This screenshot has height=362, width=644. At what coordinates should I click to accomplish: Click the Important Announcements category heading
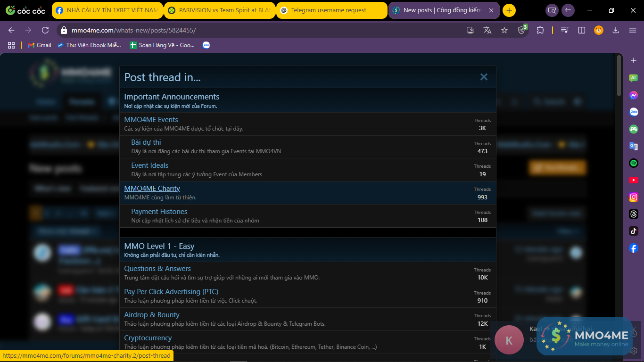172,97
